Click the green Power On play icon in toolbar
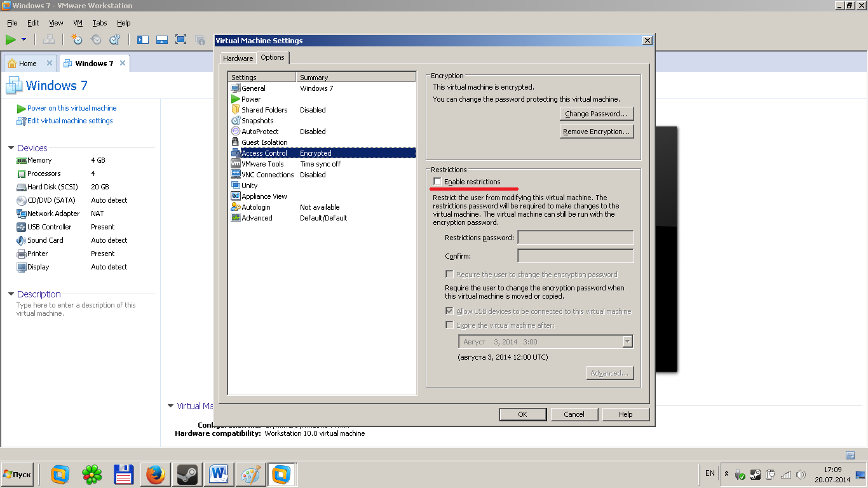Image resolution: width=868 pixels, height=488 pixels. point(11,39)
